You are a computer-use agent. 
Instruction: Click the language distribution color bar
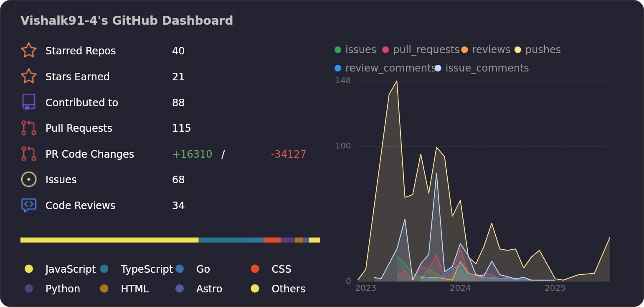pos(170,240)
